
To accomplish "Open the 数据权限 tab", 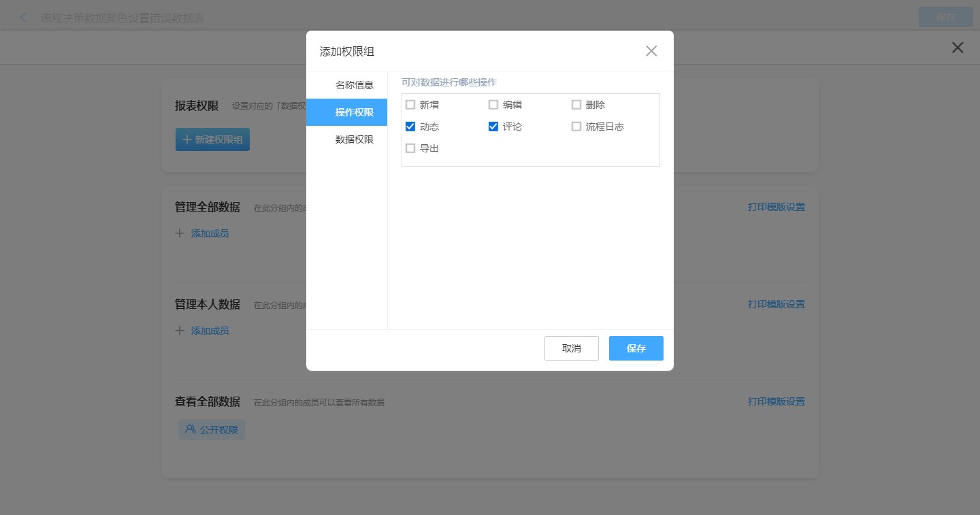I will tap(354, 139).
